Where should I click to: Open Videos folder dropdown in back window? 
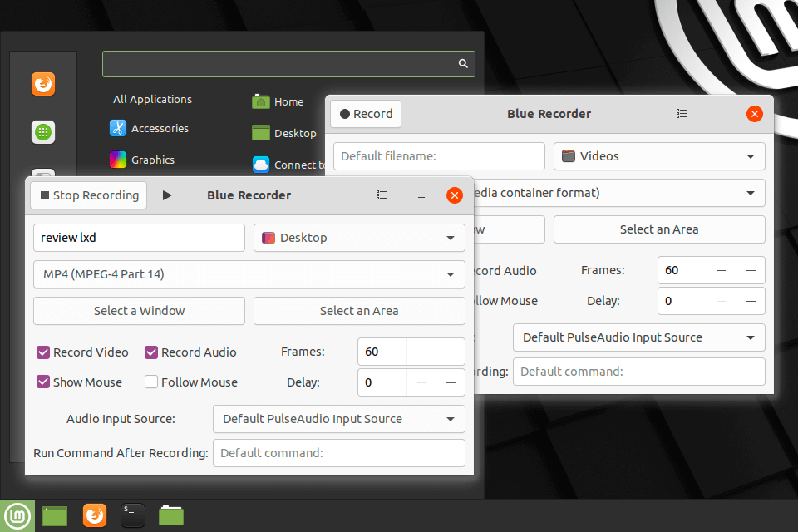point(659,156)
